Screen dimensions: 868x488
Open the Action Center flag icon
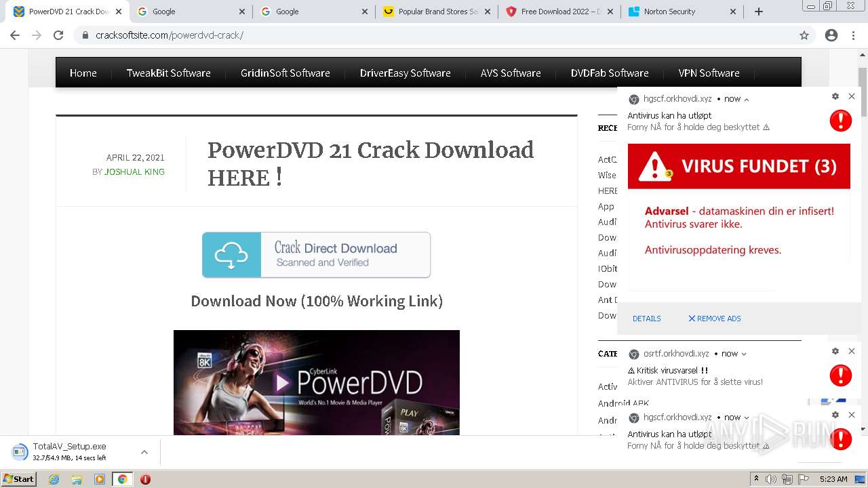tap(804, 479)
